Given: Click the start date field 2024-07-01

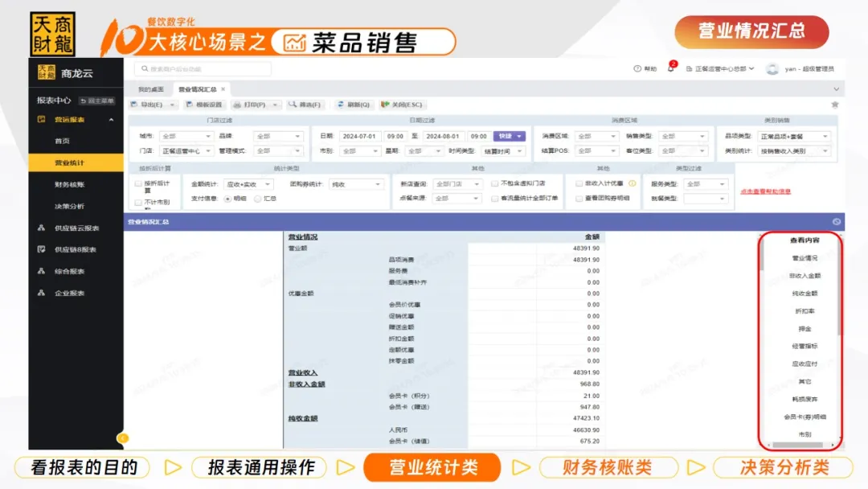Looking at the screenshot, I should [358, 136].
